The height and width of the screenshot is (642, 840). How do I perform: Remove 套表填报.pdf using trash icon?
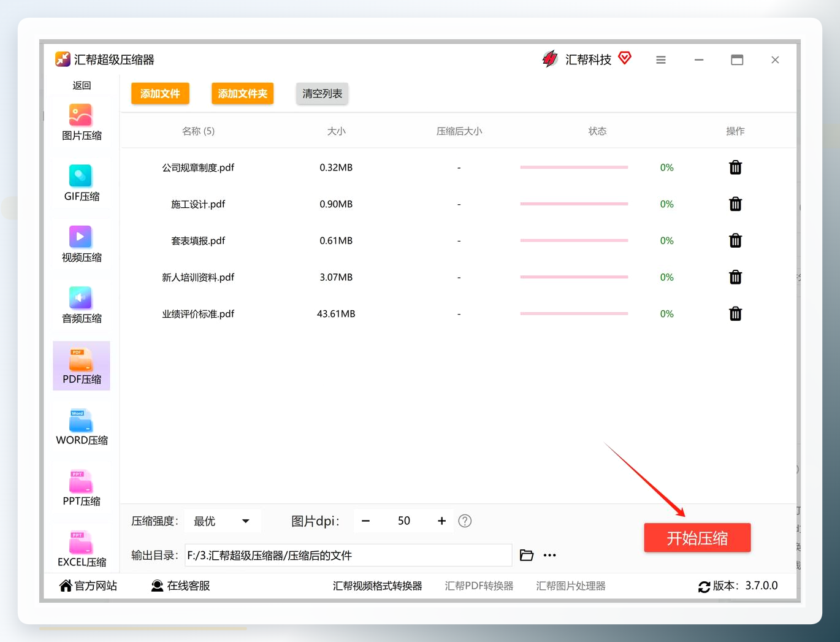coord(735,240)
